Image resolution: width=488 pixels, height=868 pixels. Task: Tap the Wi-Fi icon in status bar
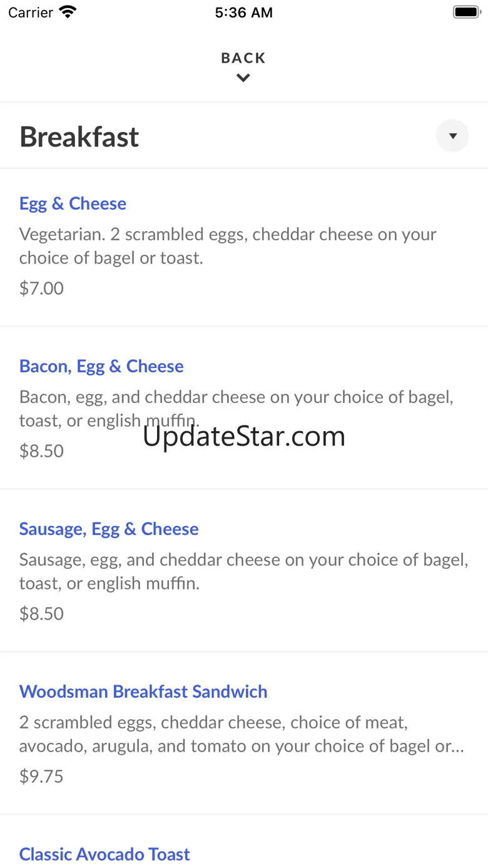tap(68, 12)
